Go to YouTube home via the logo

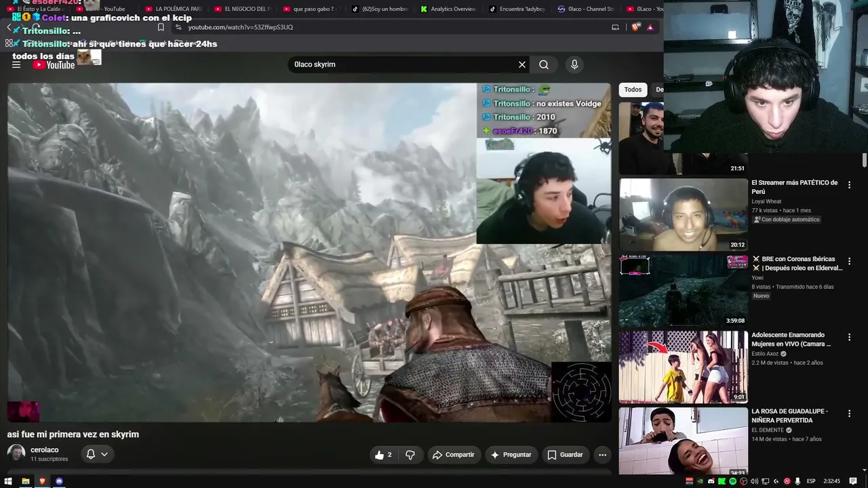pyautogui.click(x=54, y=65)
